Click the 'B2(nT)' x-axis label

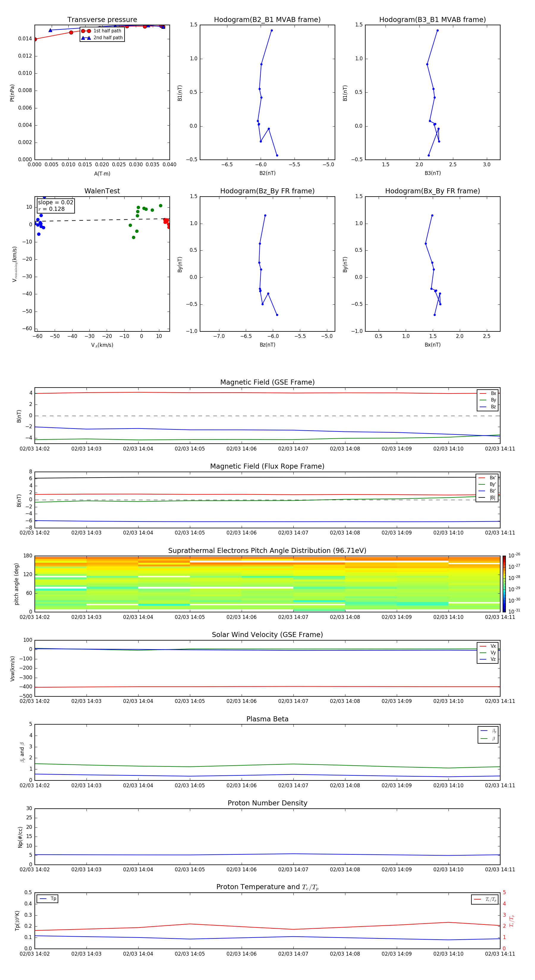[267, 173]
